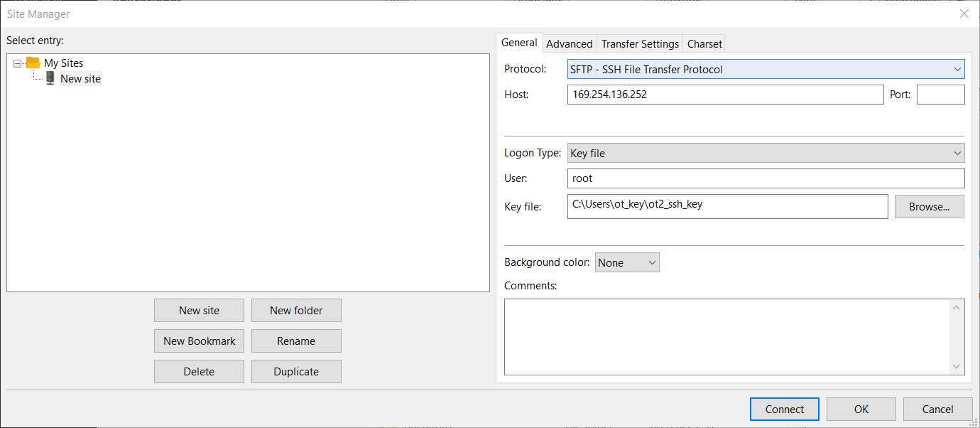This screenshot has height=428, width=980.
Task: Click the My Sites folder icon
Action: (x=33, y=63)
